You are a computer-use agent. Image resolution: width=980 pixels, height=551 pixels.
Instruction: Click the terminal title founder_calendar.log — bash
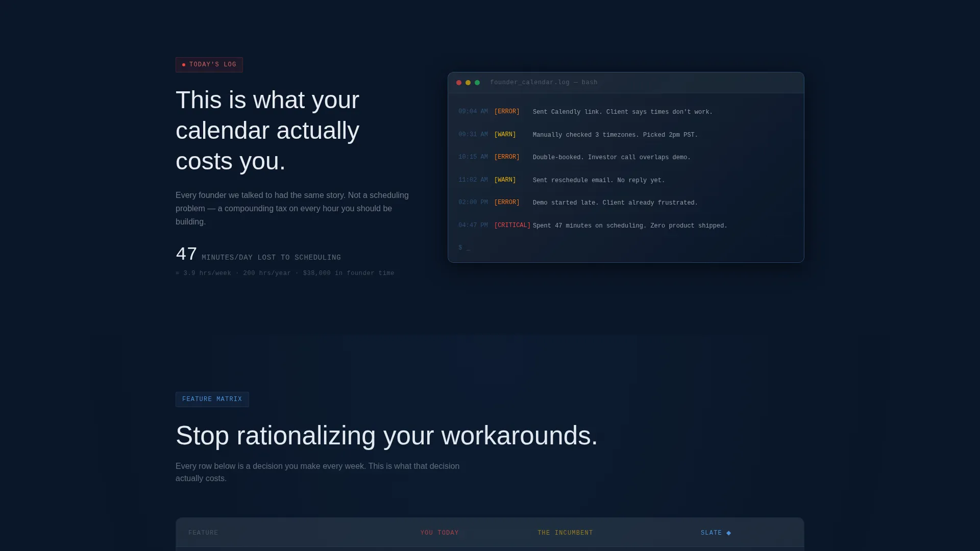544,83
